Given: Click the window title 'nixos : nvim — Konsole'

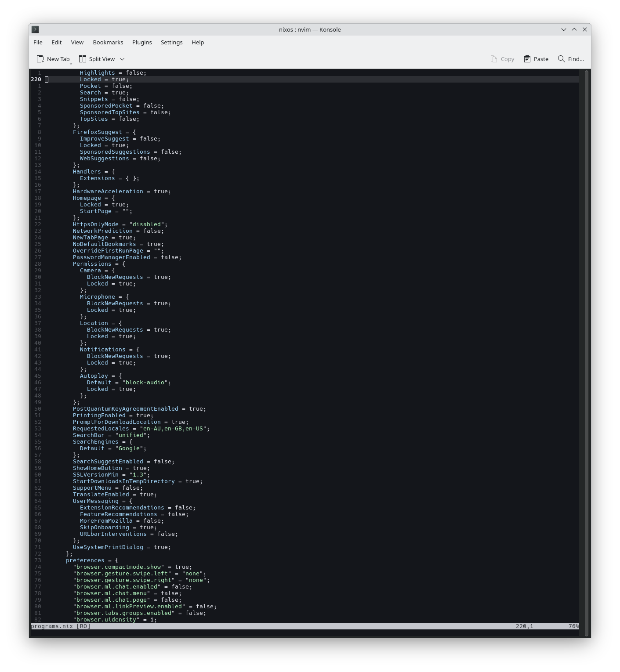Looking at the screenshot, I should [310, 29].
